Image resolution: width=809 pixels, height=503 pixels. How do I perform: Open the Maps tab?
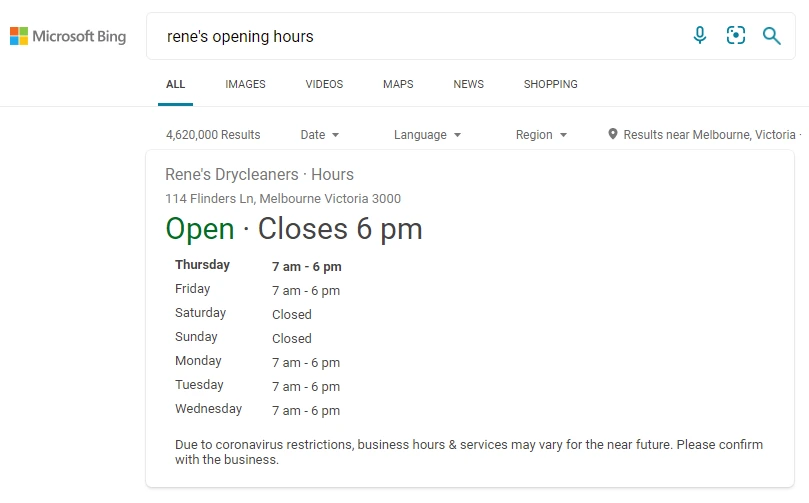pos(398,84)
